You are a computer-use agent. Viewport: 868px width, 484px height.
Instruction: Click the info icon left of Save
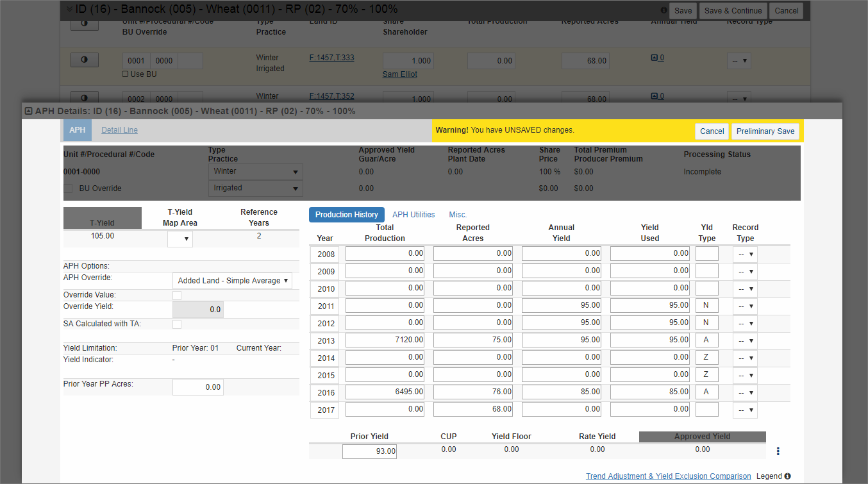[x=664, y=10]
